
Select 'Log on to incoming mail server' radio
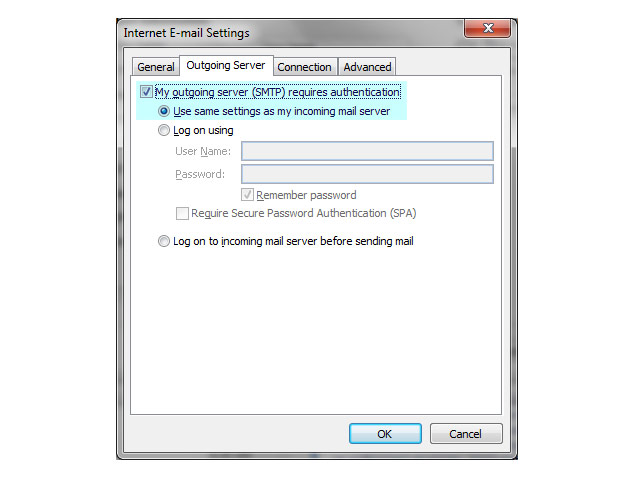164,241
